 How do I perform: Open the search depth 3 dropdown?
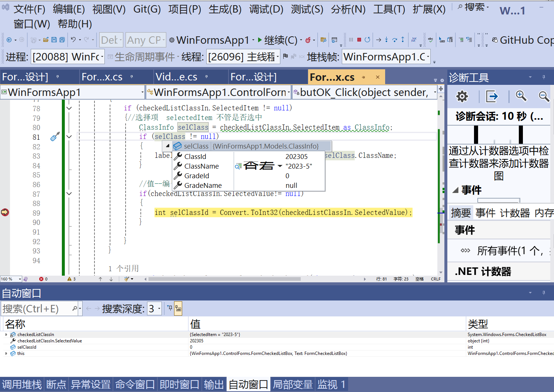[154, 308]
